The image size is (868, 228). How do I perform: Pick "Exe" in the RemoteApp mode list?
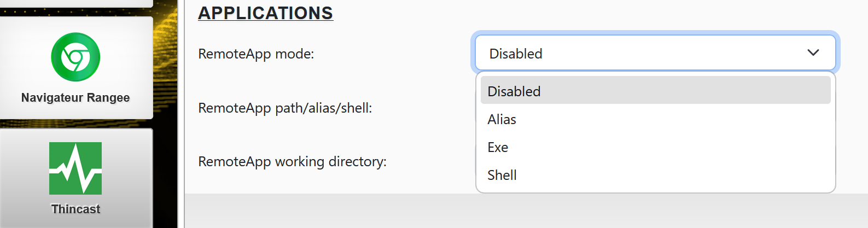pyautogui.click(x=498, y=147)
